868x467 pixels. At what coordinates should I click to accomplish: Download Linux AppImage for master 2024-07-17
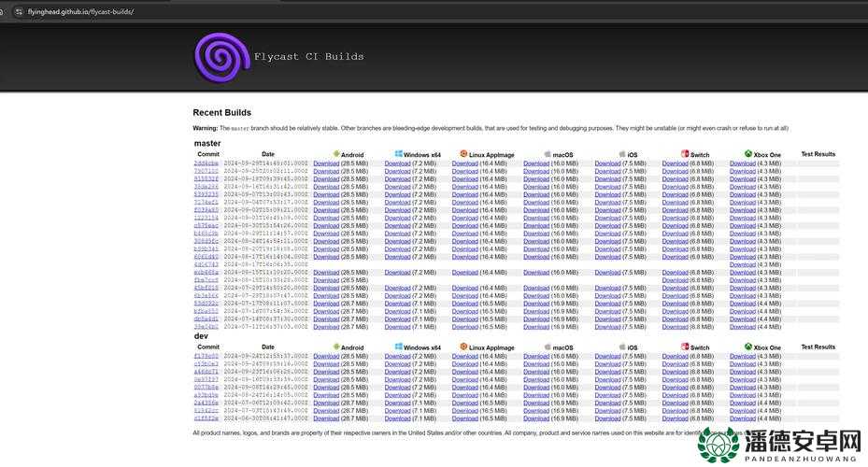[465, 304]
